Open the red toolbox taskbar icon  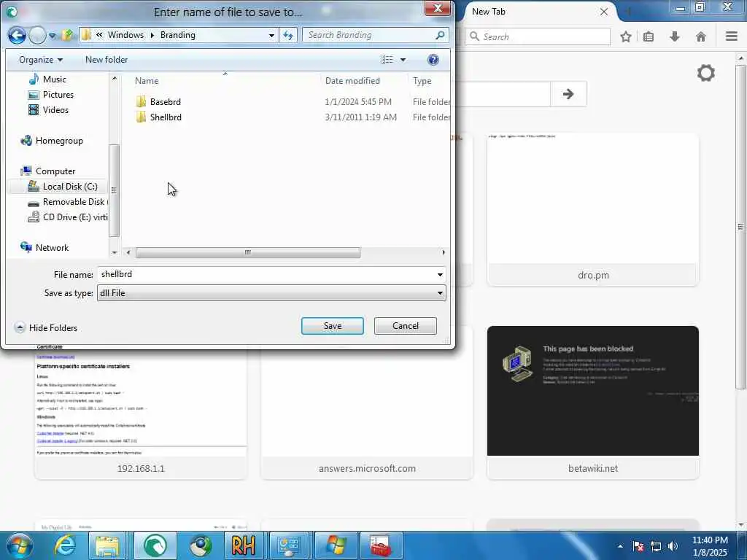click(381, 546)
